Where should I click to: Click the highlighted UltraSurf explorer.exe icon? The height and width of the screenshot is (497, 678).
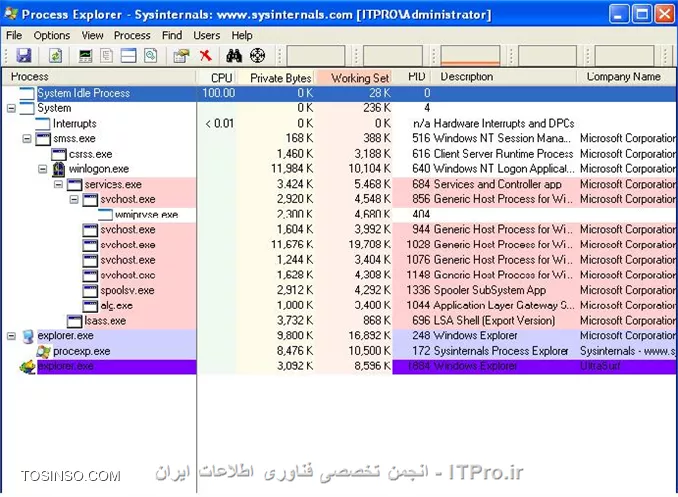pos(27,367)
